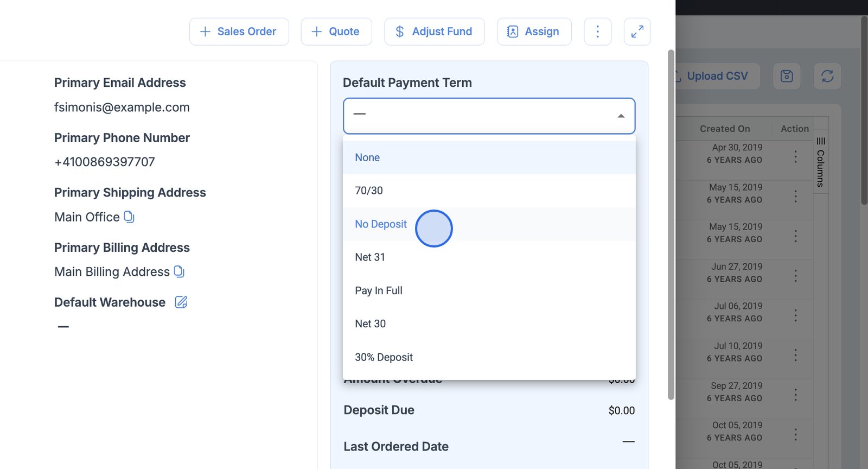Open row actions for Apr 30, 2019

click(795, 157)
